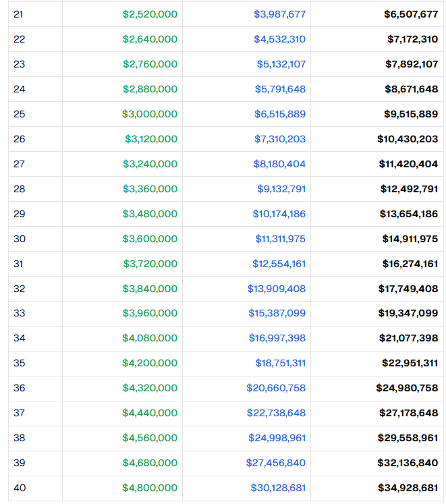Click the blue $12,554,161 value
The image size is (446, 504).
click(x=279, y=264)
